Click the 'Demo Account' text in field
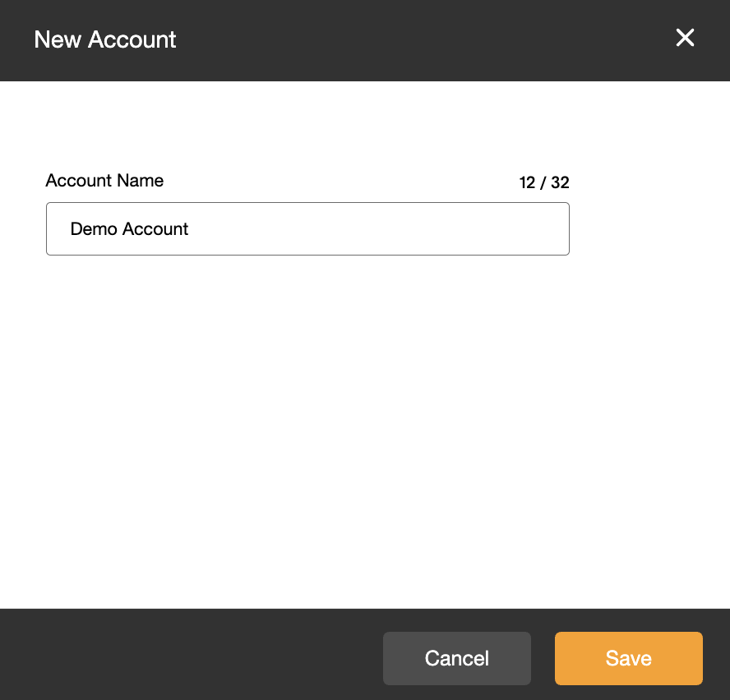The width and height of the screenshot is (730, 700). (129, 229)
